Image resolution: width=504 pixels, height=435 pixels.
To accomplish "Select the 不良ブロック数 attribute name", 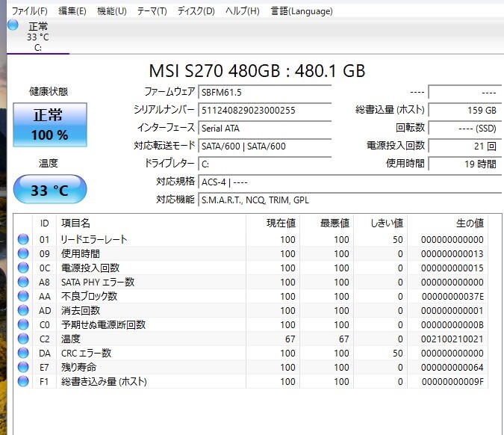I will (x=90, y=296).
